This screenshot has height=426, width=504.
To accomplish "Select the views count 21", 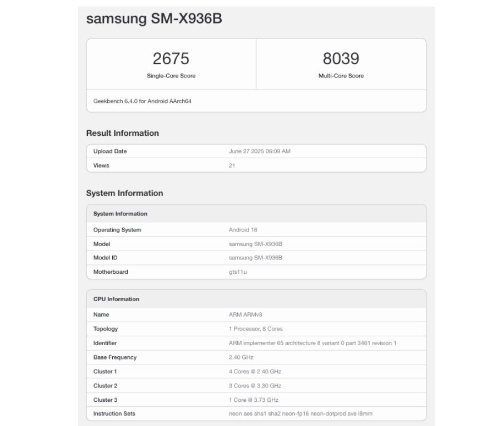I will point(232,165).
